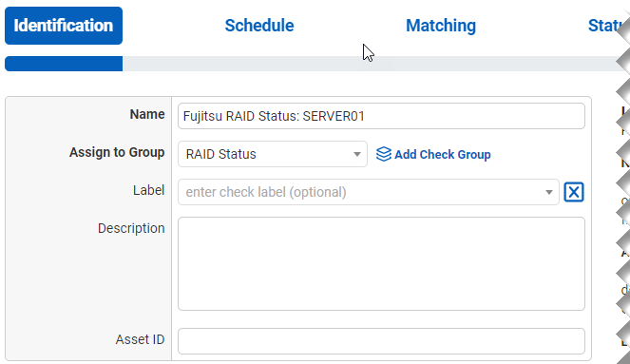The image size is (630, 364).
Task: Click the Description label text
Action: 131,229
